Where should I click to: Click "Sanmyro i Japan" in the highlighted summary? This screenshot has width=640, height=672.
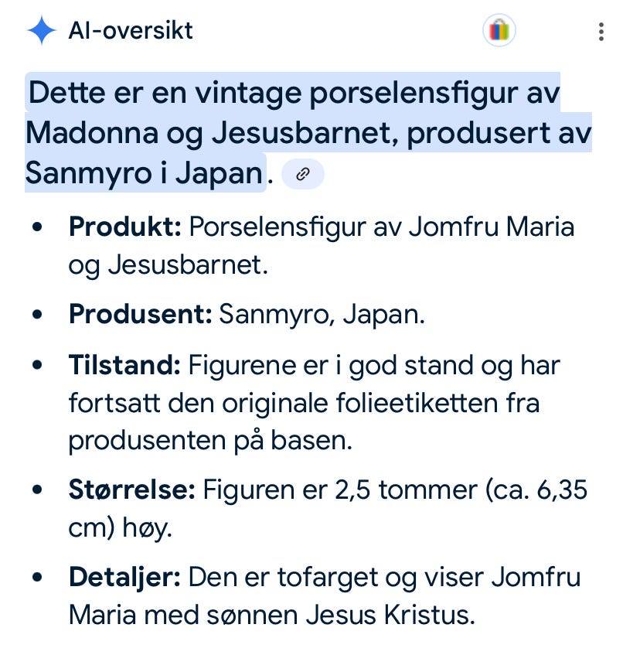[144, 173]
